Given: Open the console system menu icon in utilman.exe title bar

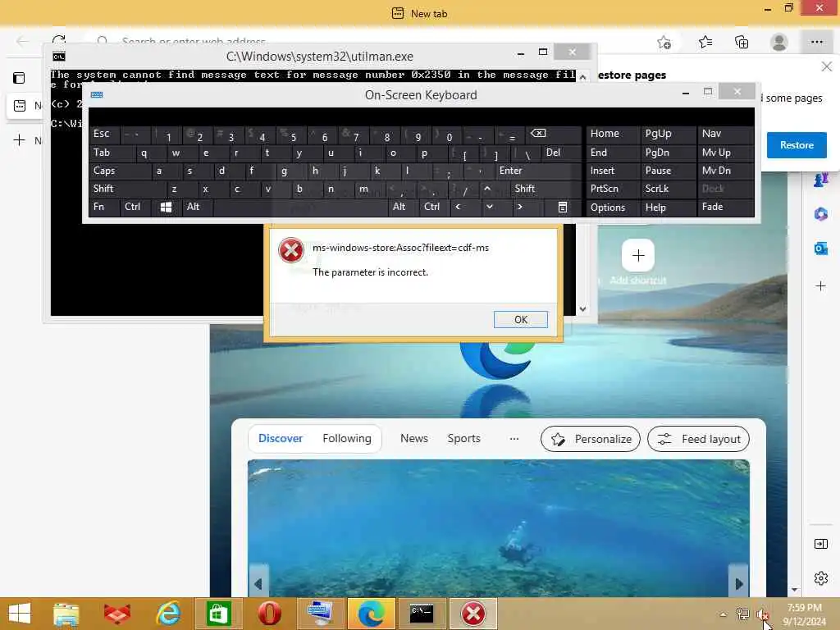Looking at the screenshot, I should (59, 57).
